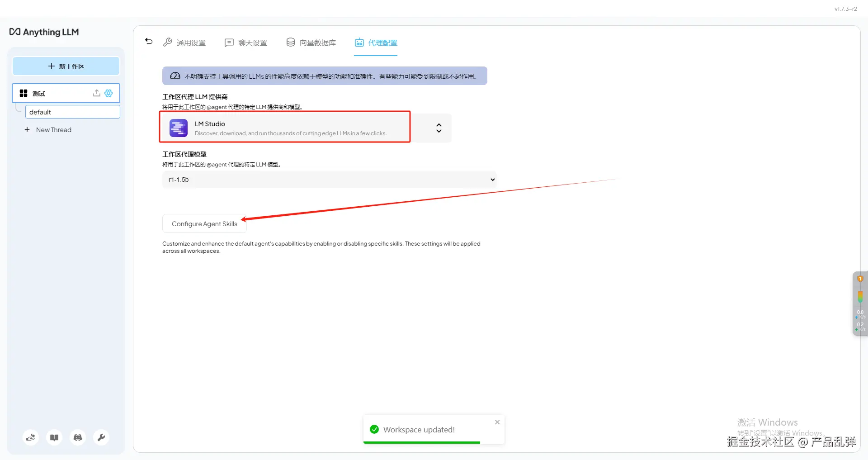Open the Discord icon in sidebar footer
The image size is (868, 460).
click(78, 437)
